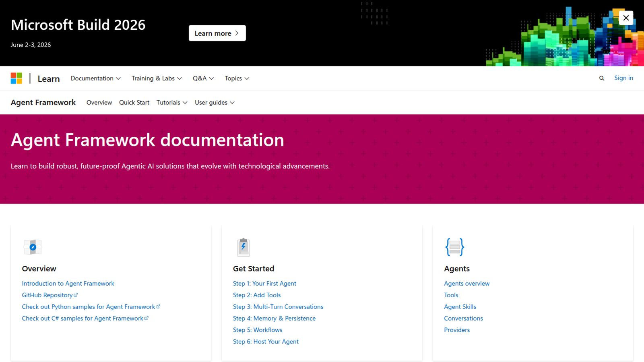Open Step 6: Host Your Agent
Viewport: 644px width, 362px height.
pyautogui.click(x=266, y=342)
